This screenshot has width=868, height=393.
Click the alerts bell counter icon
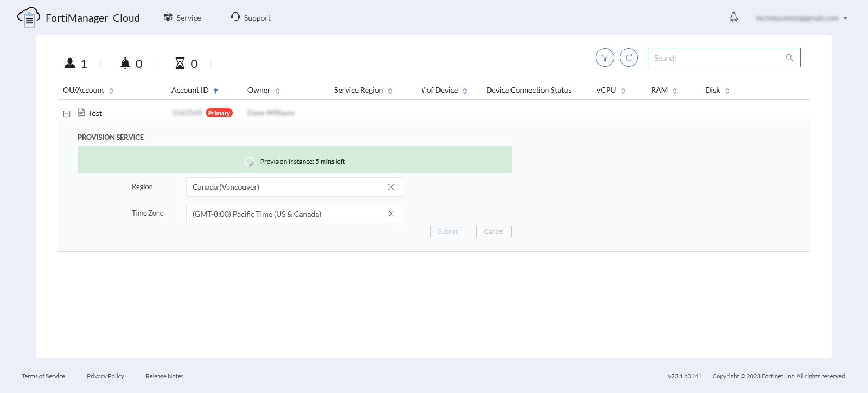[x=125, y=63]
